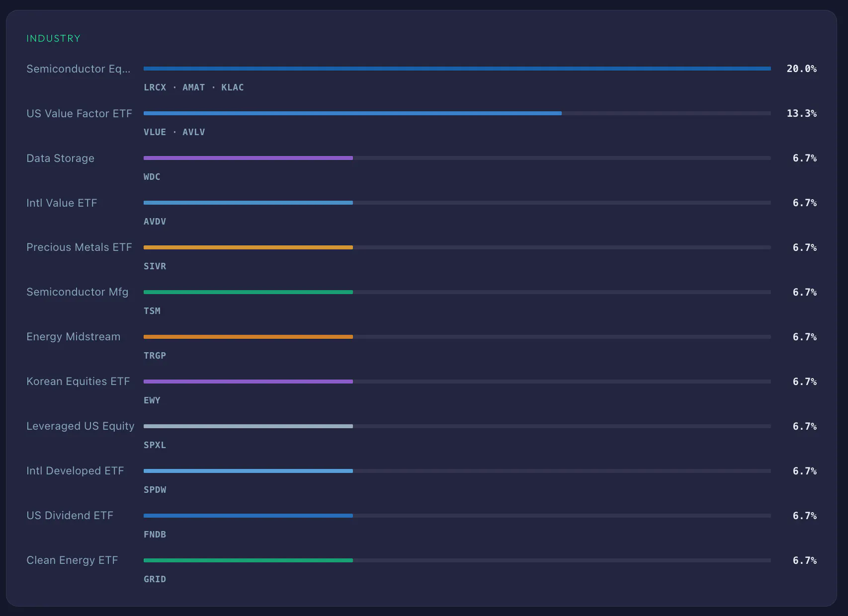848x616 pixels.
Task: Select the VLUE ticker
Action: (155, 132)
